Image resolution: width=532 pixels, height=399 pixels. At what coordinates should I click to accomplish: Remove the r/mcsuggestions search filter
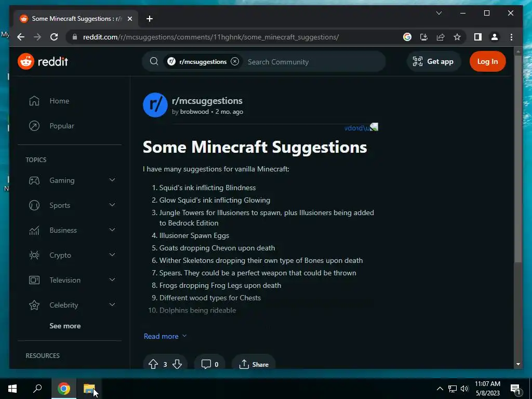point(235,61)
